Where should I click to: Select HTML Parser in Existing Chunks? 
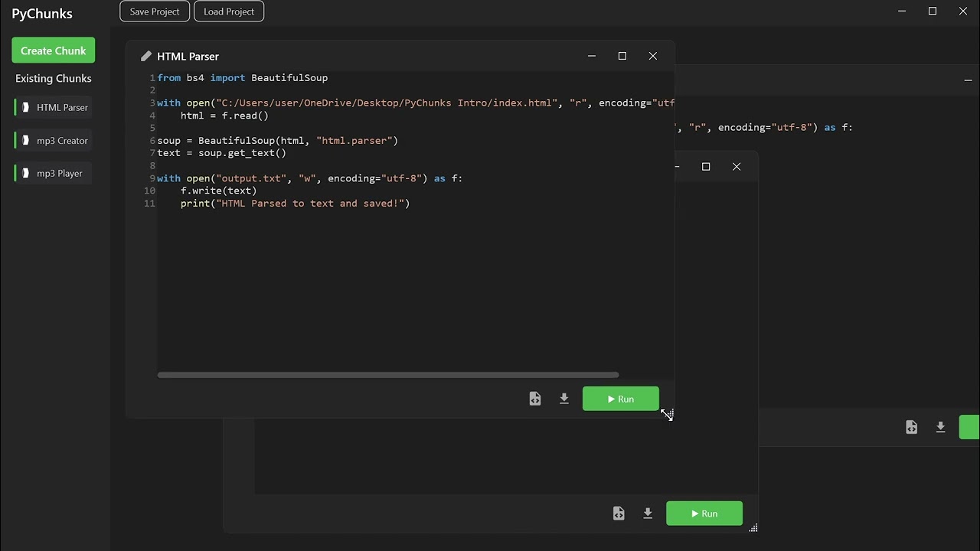point(54,107)
